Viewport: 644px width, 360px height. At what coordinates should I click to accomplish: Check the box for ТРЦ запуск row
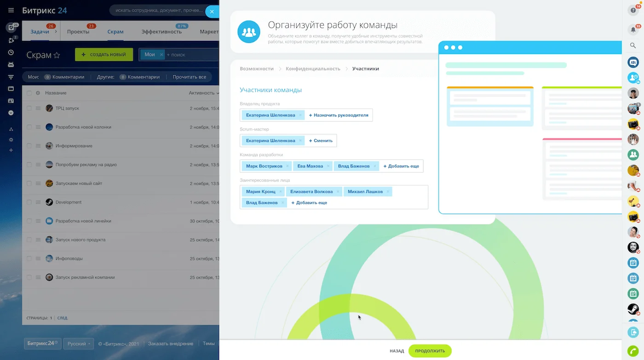click(x=29, y=108)
